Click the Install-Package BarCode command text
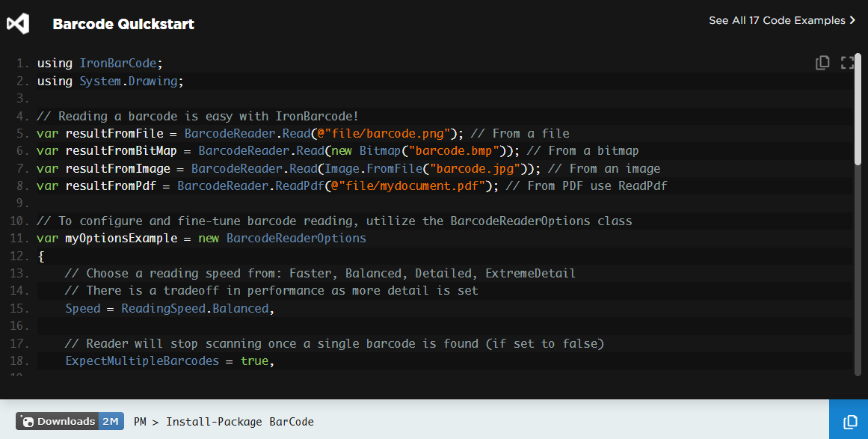 click(240, 422)
